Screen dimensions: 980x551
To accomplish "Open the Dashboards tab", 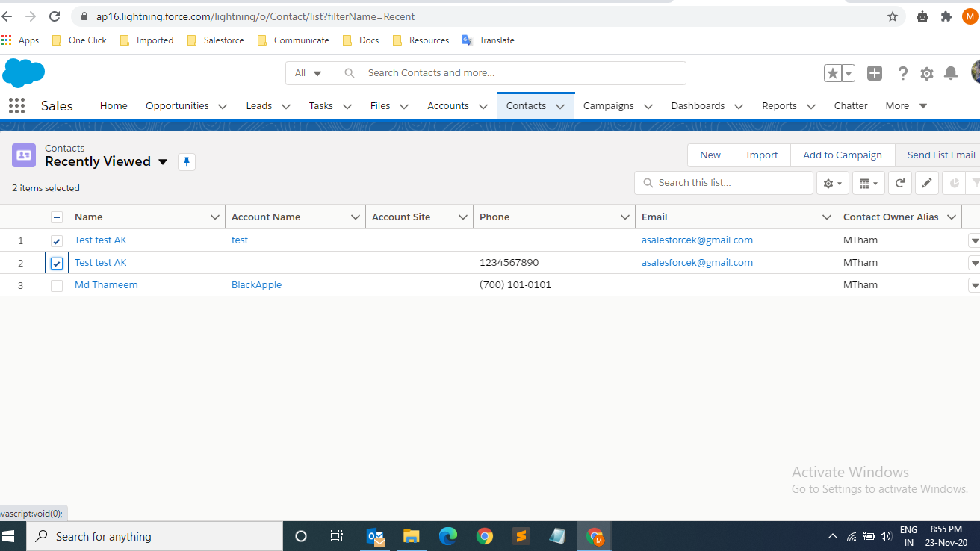I will 698,105.
